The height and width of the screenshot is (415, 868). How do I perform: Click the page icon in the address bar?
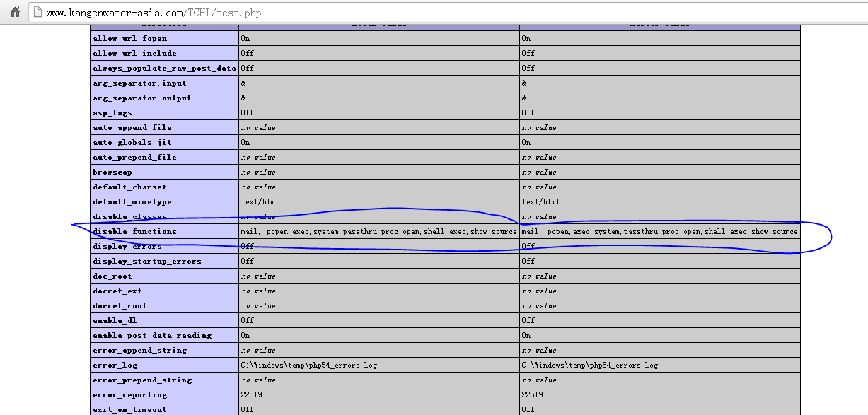coord(37,13)
